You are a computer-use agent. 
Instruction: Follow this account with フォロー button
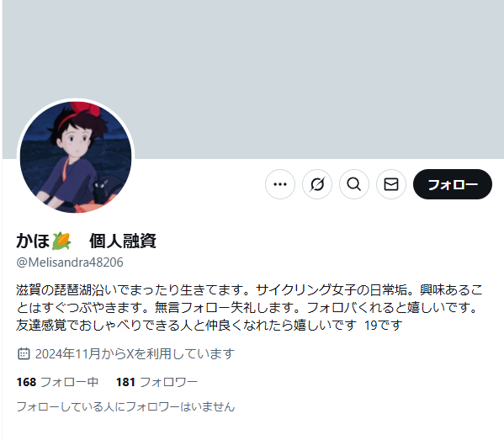coord(453,184)
